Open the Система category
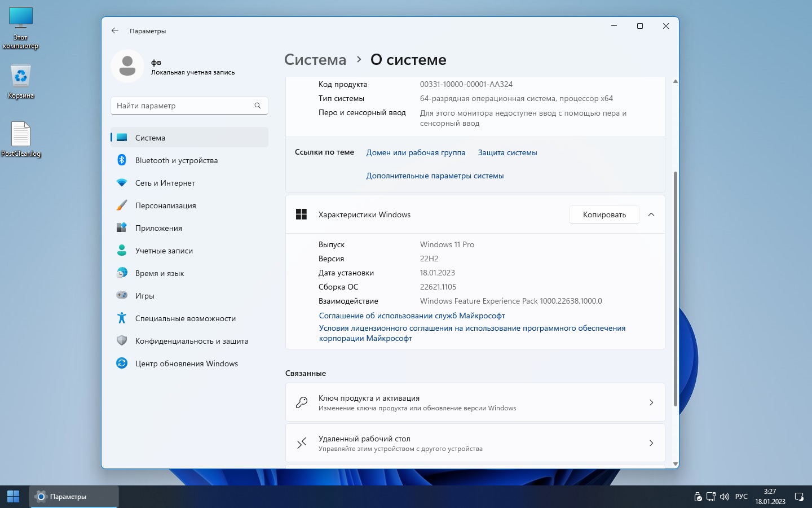 click(189, 138)
